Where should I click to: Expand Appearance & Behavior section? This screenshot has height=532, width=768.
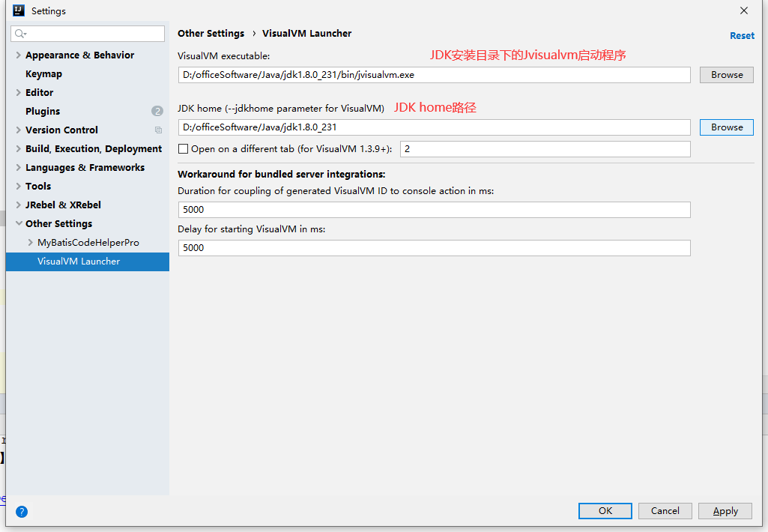point(19,55)
